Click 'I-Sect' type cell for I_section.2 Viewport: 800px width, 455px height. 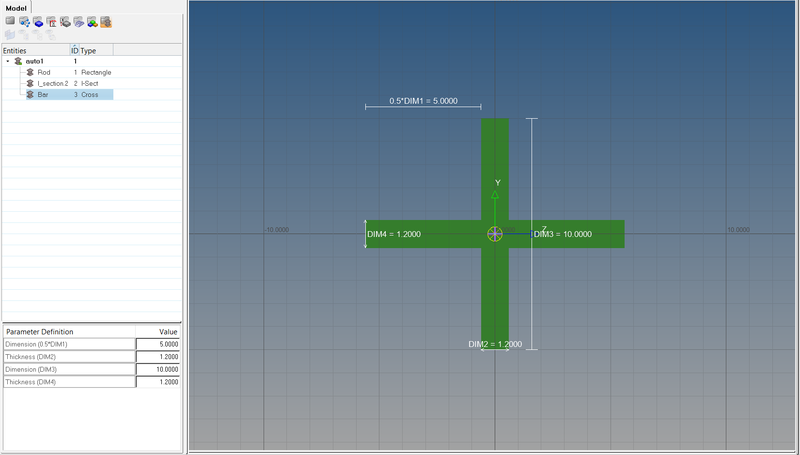(x=90, y=83)
